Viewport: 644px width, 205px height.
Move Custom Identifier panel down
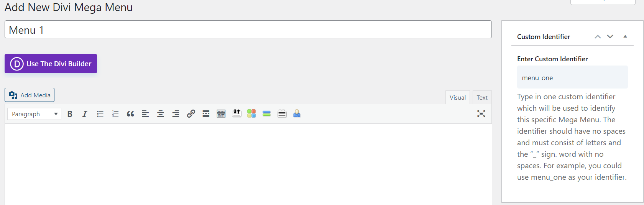click(x=610, y=36)
